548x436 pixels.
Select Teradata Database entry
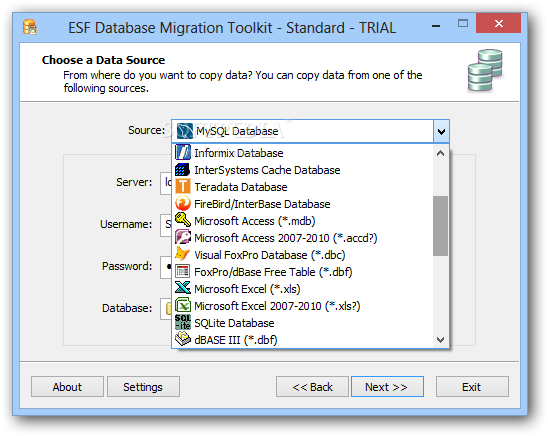point(303,187)
